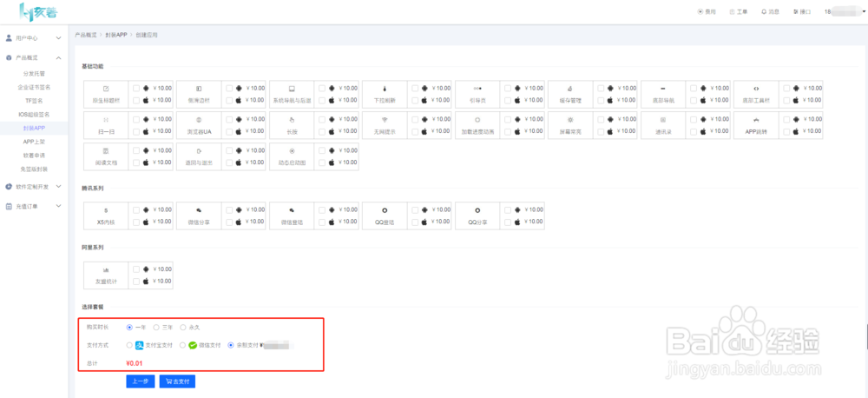Check the iOS box for 侧滑边栏
This screenshot has width=868, height=398.
coord(229,100)
